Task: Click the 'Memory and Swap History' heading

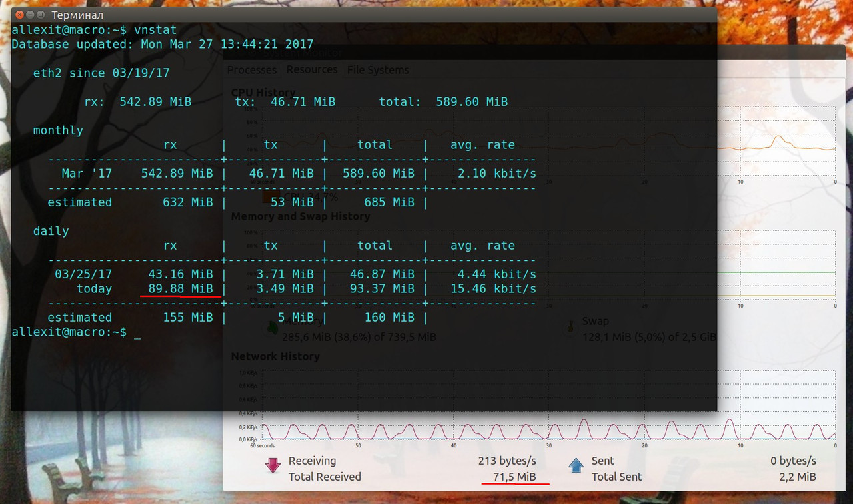Action: [300, 216]
